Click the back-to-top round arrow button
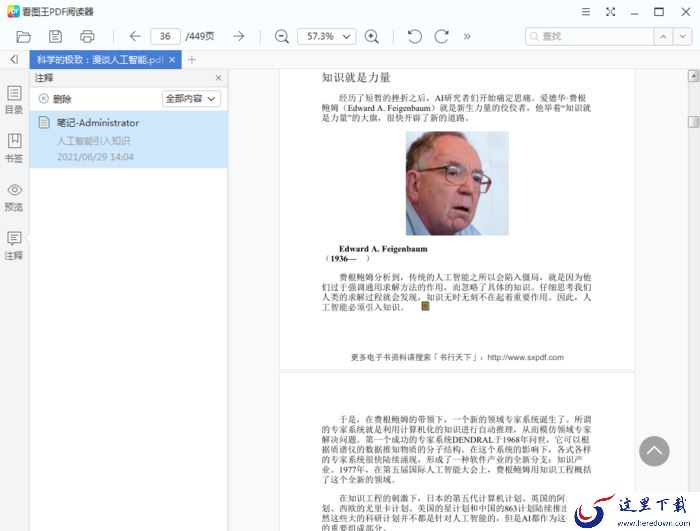The width and height of the screenshot is (700, 531). point(654,451)
